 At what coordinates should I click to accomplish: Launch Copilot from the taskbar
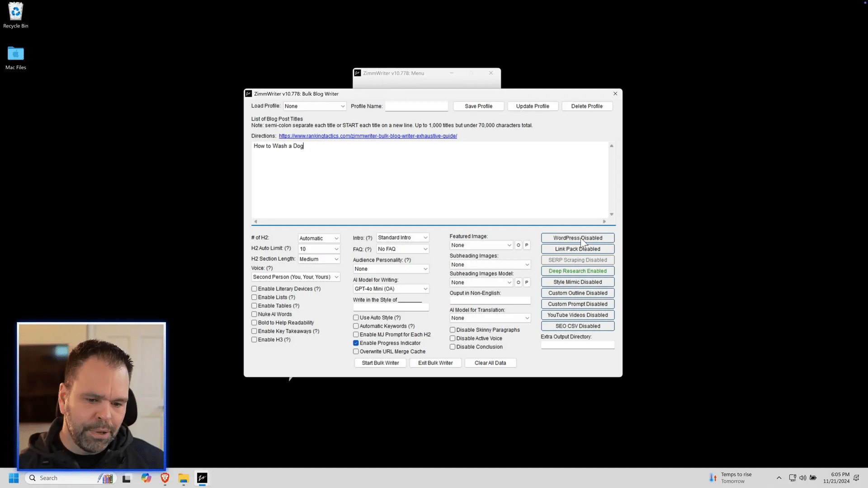pyautogui.click(x=146, y=478)
